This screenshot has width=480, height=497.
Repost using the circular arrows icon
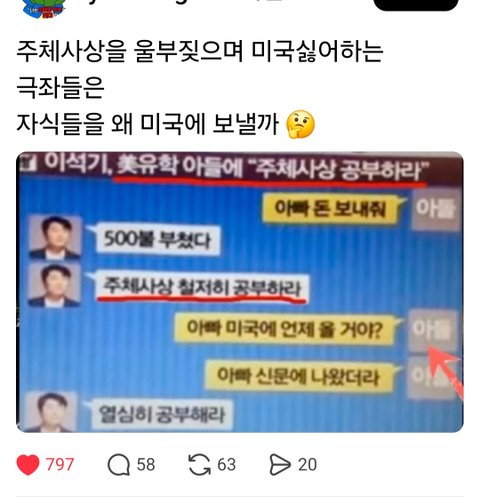tap(199, 465)
